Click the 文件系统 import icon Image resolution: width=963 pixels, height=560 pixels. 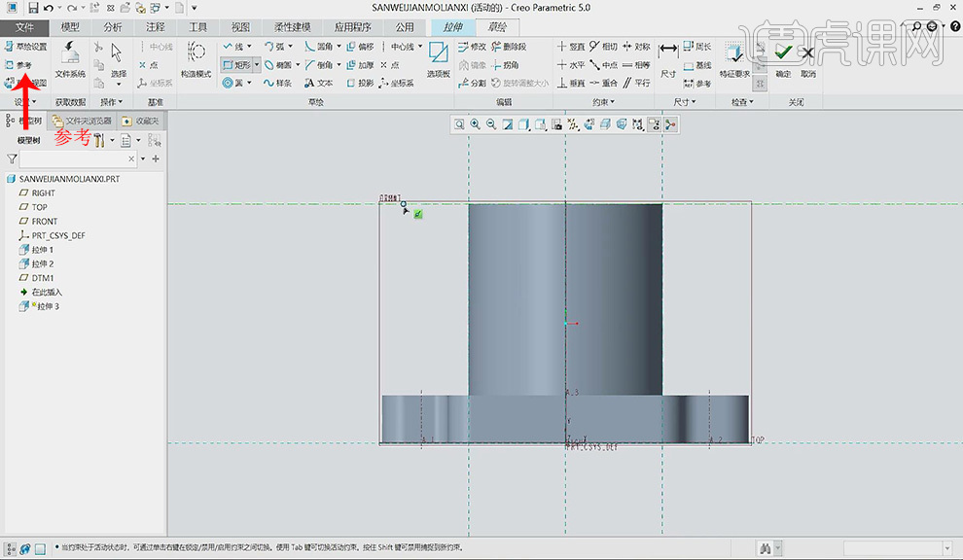[x=70, y=55]
